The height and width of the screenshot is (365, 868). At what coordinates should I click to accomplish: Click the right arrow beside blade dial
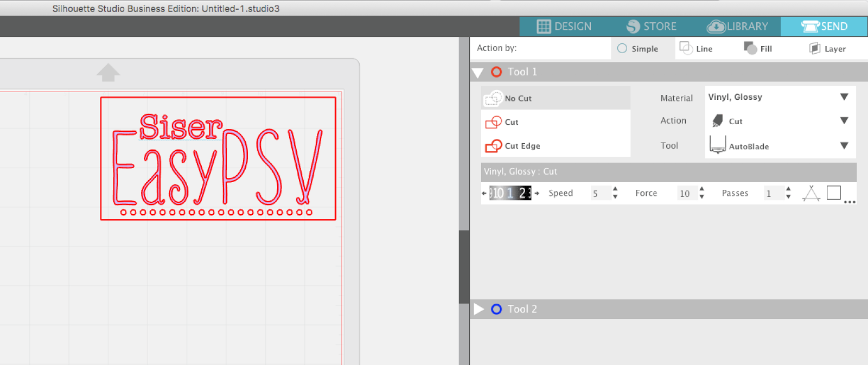pos(537,193)
